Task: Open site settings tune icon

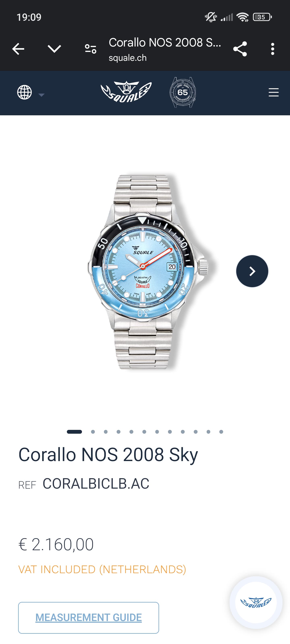Action: [91, 49]
